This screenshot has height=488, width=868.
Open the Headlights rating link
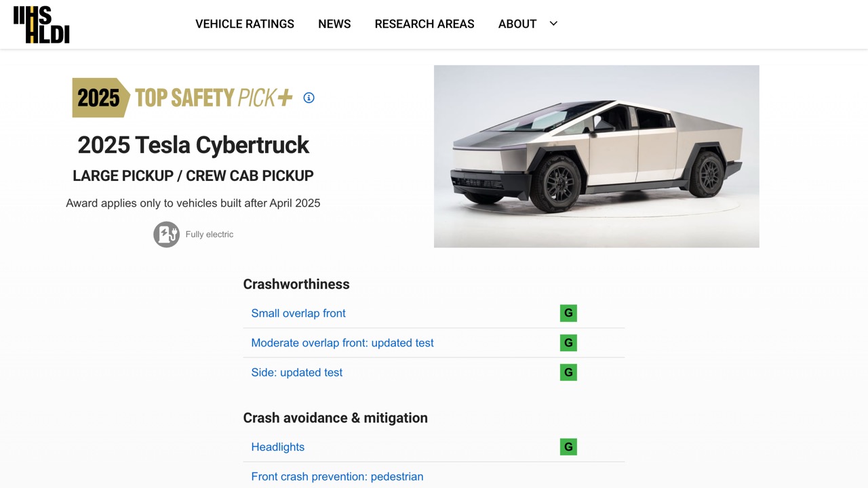278,447
